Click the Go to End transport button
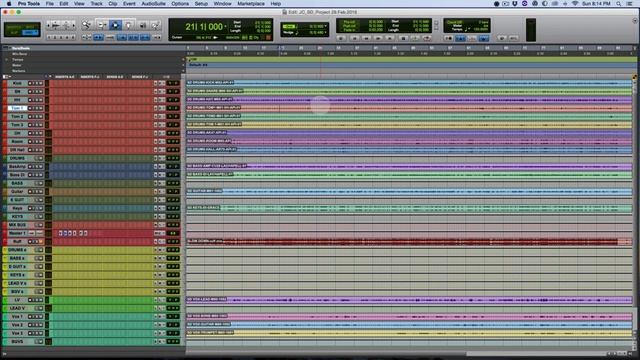 [x=389, y=38]
